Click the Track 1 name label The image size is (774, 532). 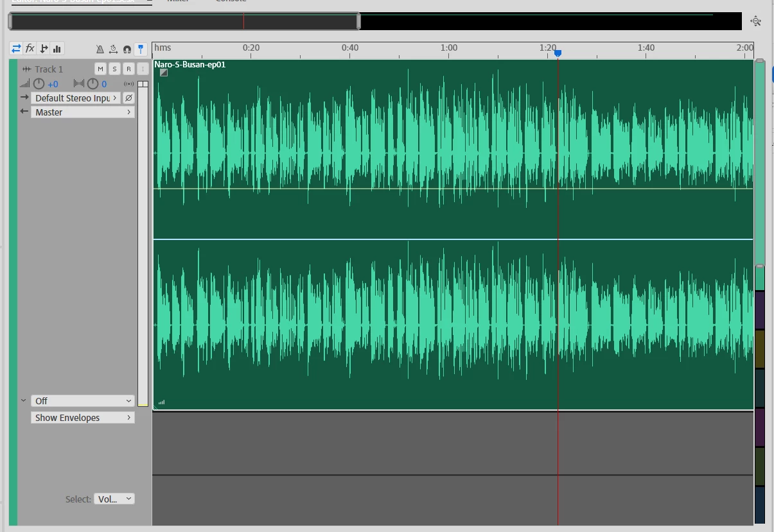[49, 69]
